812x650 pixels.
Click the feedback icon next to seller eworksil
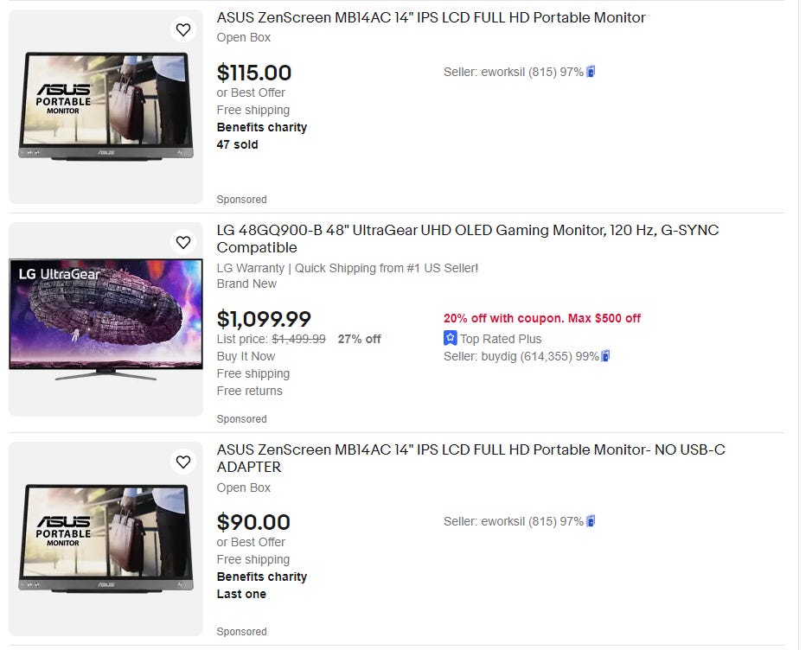[590, 72]
